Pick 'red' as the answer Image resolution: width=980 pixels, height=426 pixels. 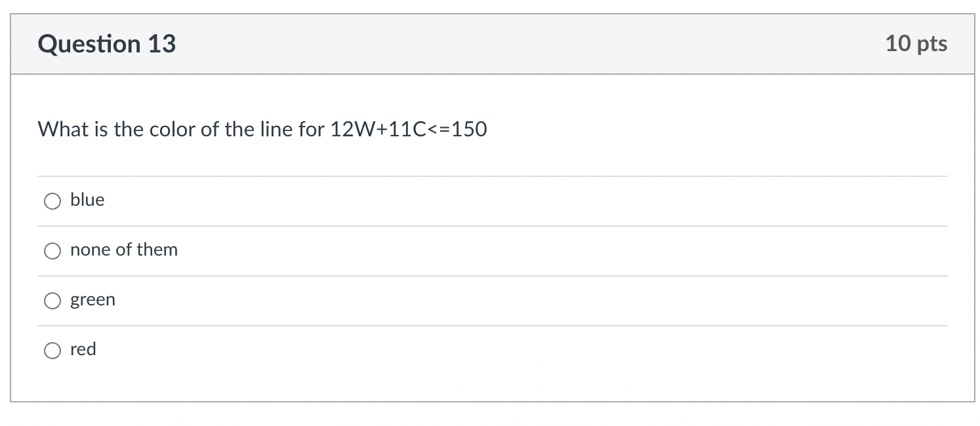52,350
